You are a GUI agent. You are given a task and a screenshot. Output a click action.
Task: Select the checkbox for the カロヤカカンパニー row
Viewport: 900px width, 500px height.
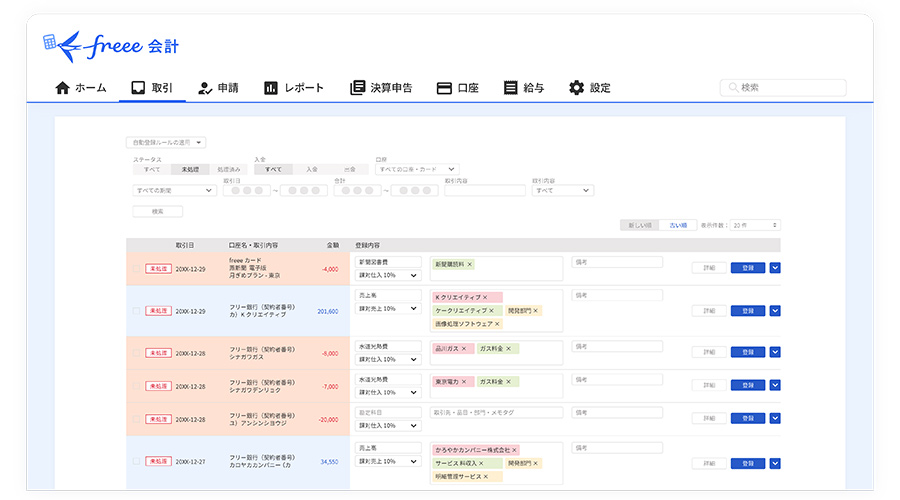tap(136, 462)
